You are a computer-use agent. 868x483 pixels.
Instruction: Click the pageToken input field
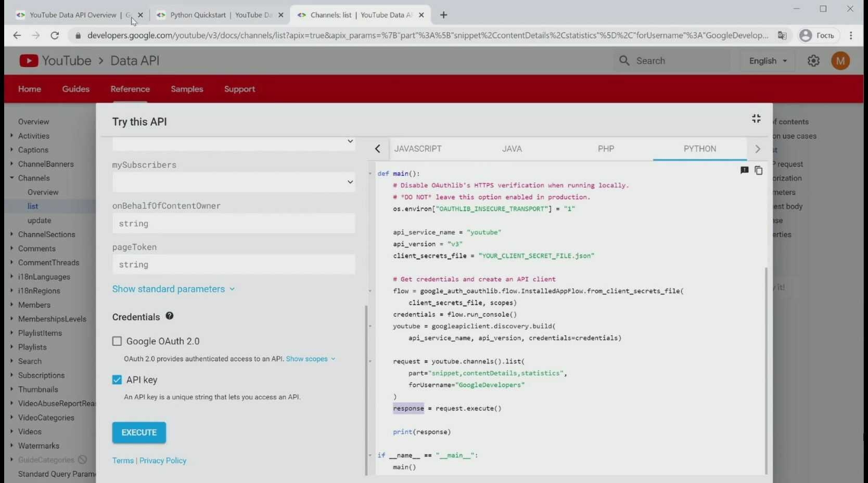tap(234, 265)
